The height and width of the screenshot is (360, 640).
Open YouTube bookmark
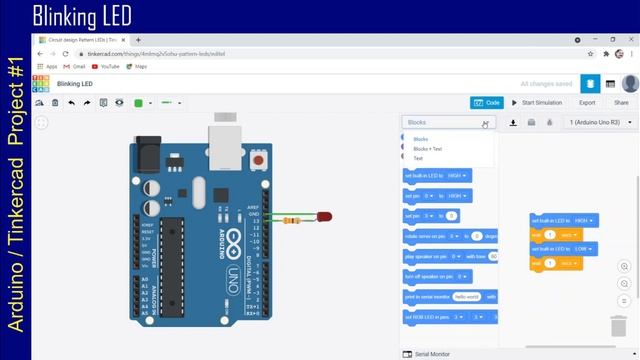click(x=106, y=67)
